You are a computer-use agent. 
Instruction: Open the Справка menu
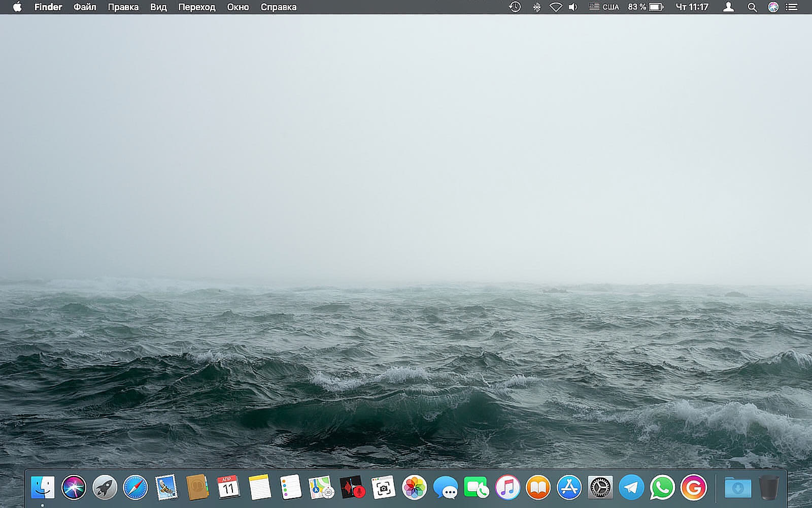coord(278,7)
